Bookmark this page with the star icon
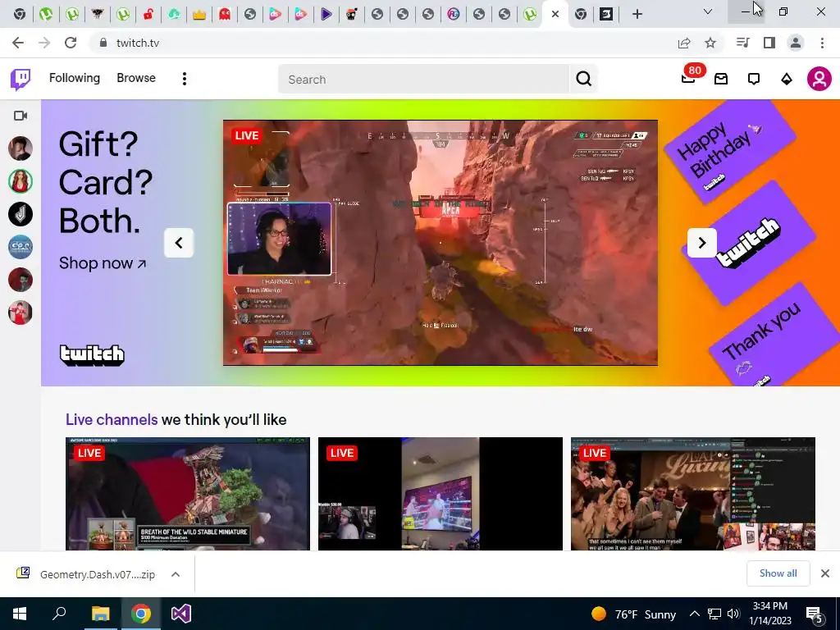This screenshot has width=840, height=630. [710, 43]
